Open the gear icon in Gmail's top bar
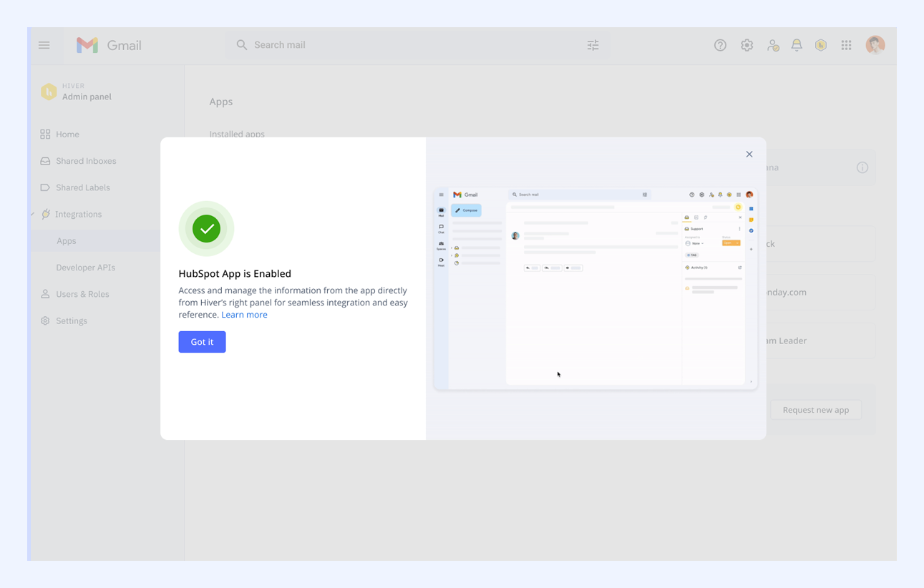 747,45
